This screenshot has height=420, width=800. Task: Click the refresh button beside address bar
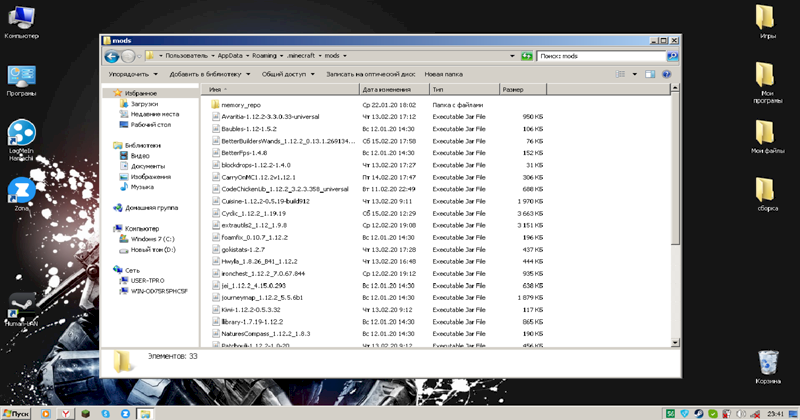tap(526, 56)
